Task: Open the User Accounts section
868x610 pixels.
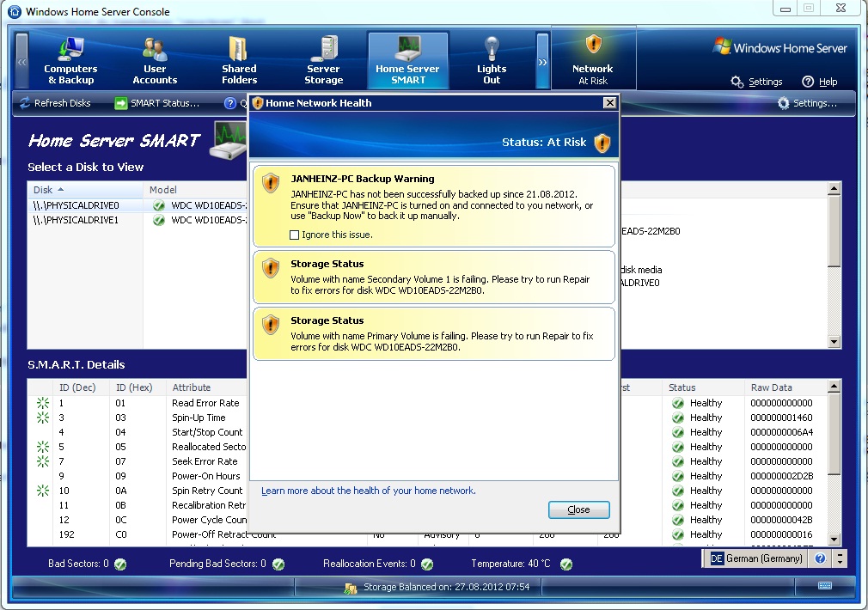Action: tap(154, 58)
